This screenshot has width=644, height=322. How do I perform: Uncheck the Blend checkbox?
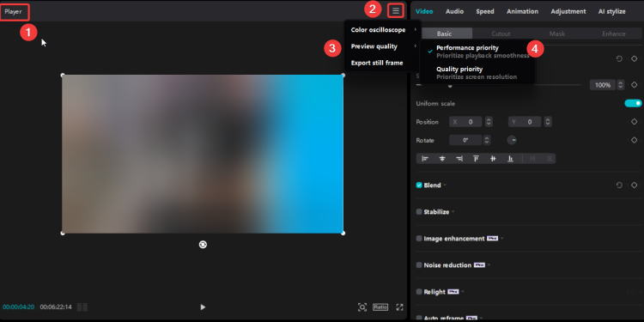click(x=419, y=185)
